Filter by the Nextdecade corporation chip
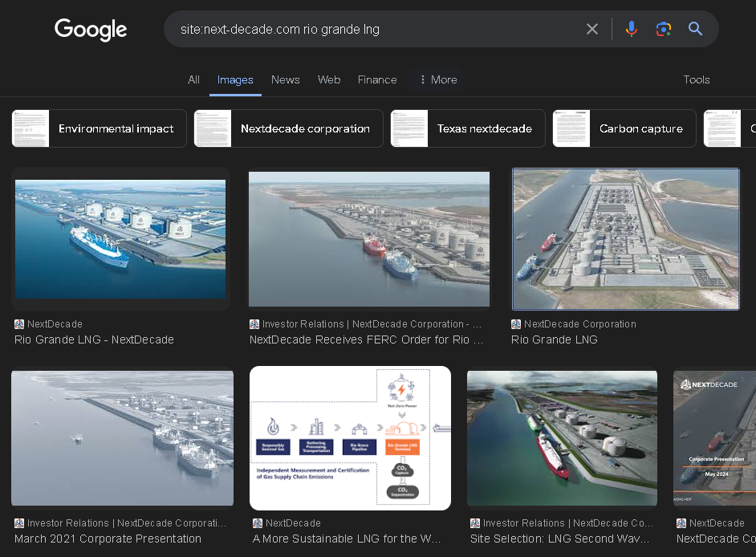Viewport: 756px width, 557px height. pyautogui.click(x=288, y=128)
